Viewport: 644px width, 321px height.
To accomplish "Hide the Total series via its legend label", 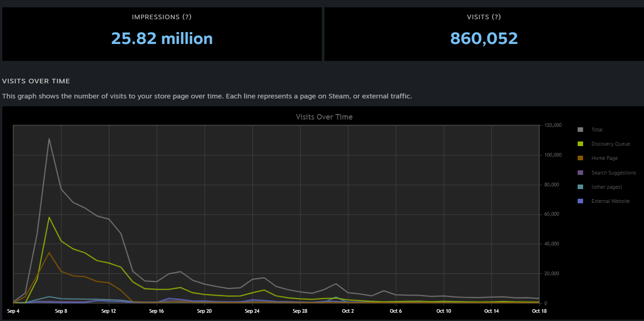I will point(597,130).
